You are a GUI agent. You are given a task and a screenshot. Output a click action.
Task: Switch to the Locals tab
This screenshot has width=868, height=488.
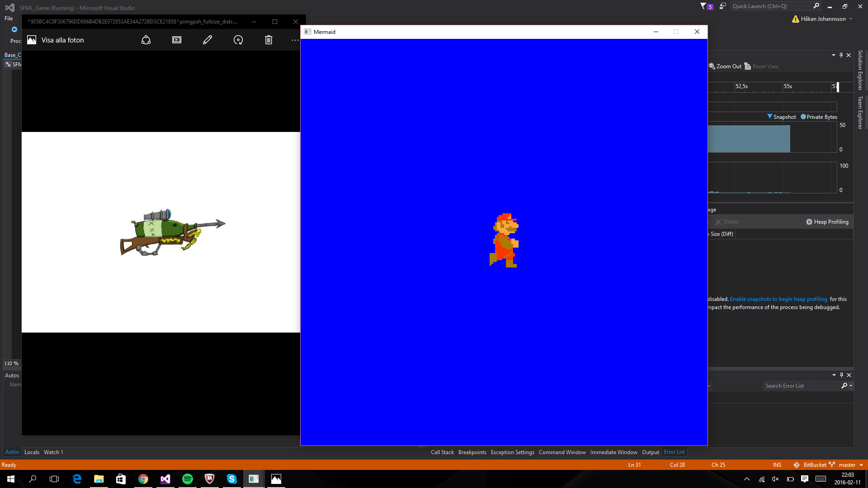click(32, 452)
